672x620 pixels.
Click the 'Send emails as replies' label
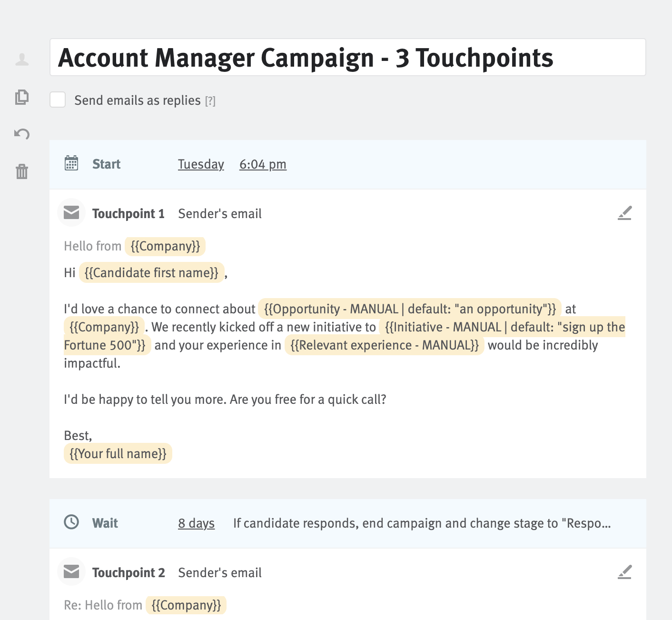tap(138, 100)
